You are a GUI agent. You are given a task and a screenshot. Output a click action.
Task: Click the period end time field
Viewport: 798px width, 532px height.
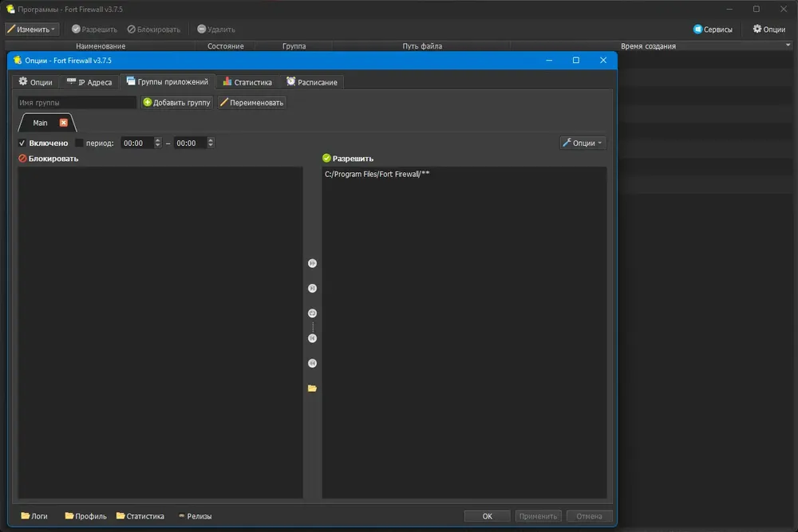point(190,143)
